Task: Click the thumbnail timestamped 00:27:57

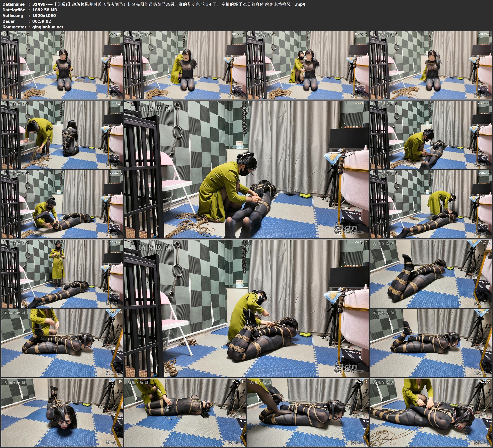Action: tap(431, 204)
